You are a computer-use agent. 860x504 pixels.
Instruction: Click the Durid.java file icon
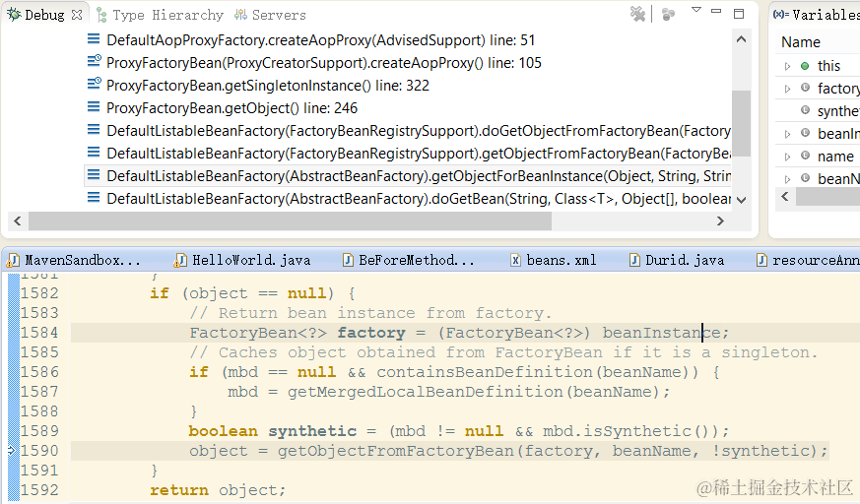click(x=634, y=260)
